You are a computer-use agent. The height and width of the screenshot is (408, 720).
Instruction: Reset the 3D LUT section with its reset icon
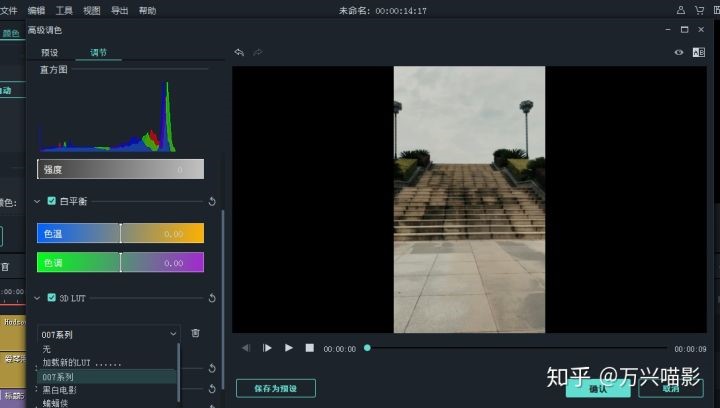pos(212,298)
